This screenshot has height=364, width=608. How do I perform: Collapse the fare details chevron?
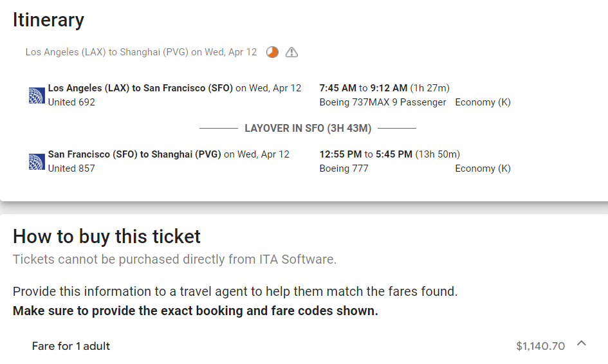[x=582, y=343]
